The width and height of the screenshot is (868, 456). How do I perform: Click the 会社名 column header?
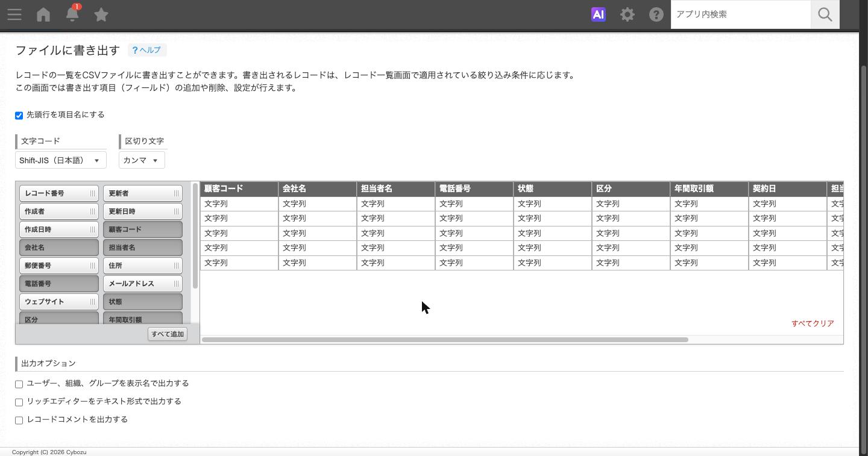click(318, 189)
